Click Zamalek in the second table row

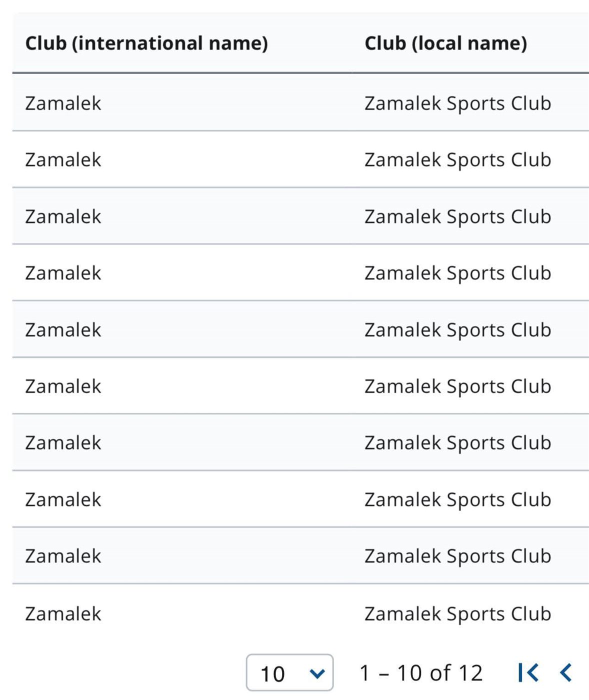(63, 160)
